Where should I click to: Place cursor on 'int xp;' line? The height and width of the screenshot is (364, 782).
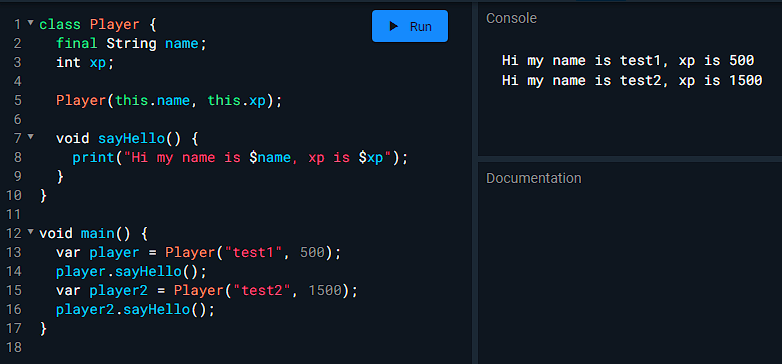85,62
